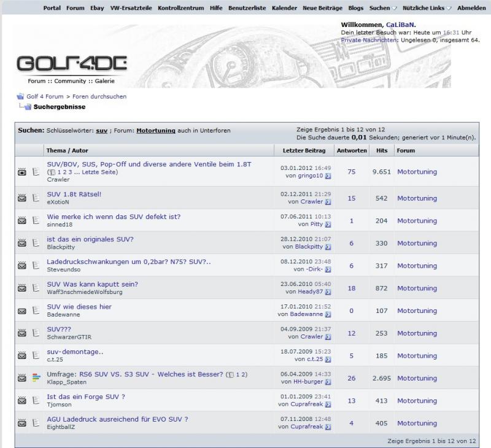
Task: Open Neue Beiträge in the navigation
Action: (x=323, y=8)
